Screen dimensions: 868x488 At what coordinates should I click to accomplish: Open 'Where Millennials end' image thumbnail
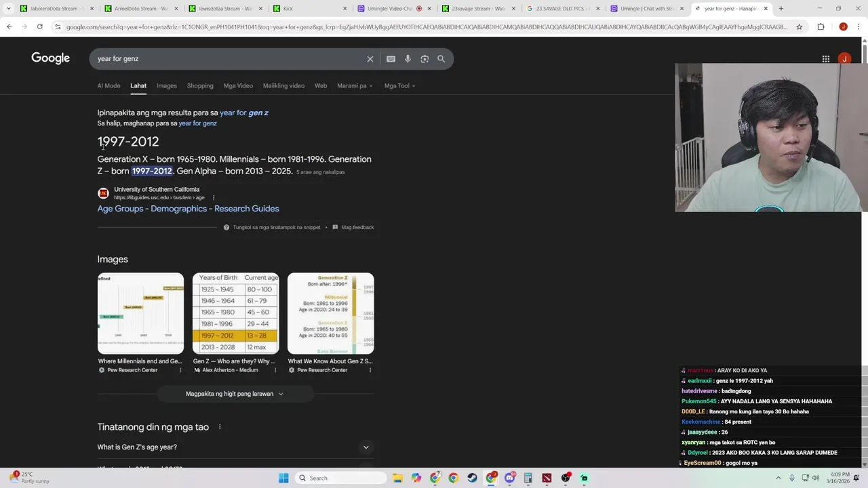(x=140, y=313)
